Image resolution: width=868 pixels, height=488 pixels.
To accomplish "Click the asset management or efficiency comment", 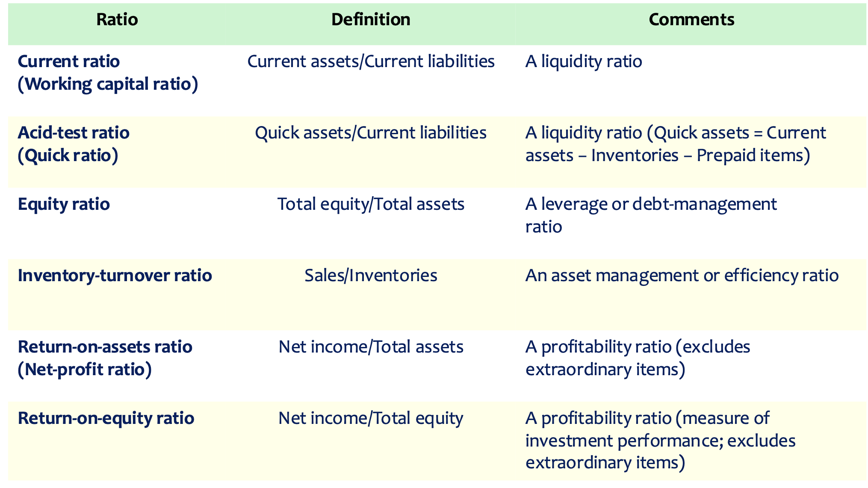I will (x=682, y=276).
